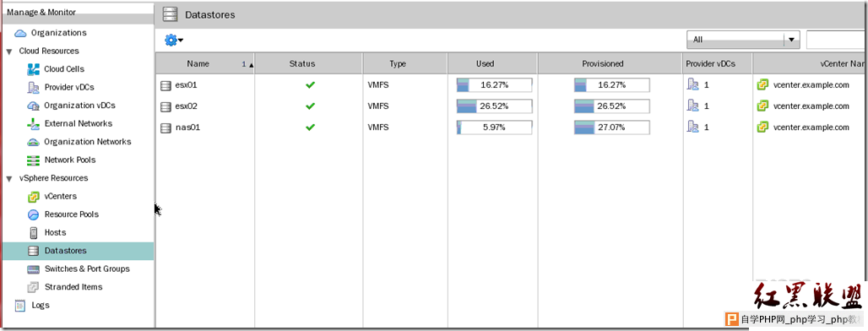
Task: Open Switches & Port Groups
Action: tap(87, 269)
